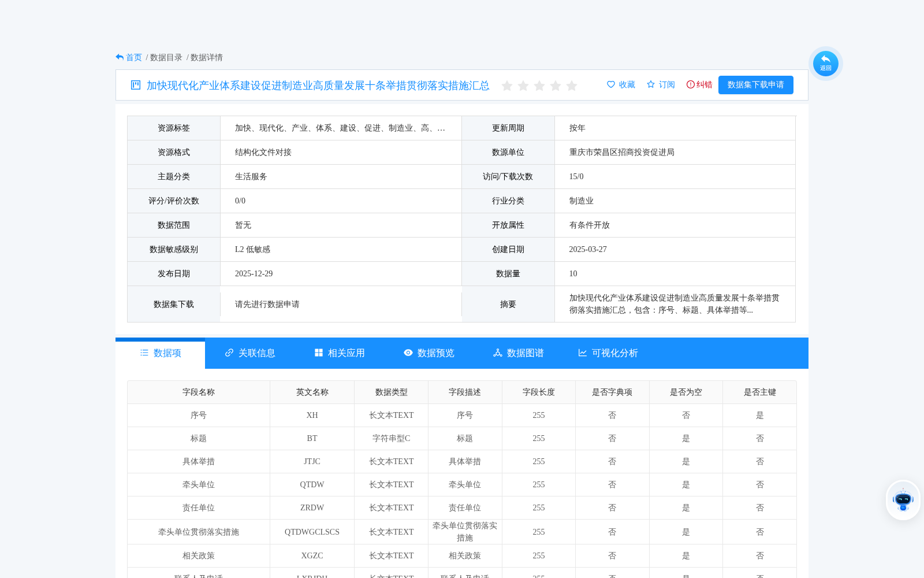Screen dimensions: 924x578
Task: Click the ZRDW cell
Action: (x=312, y=508)
